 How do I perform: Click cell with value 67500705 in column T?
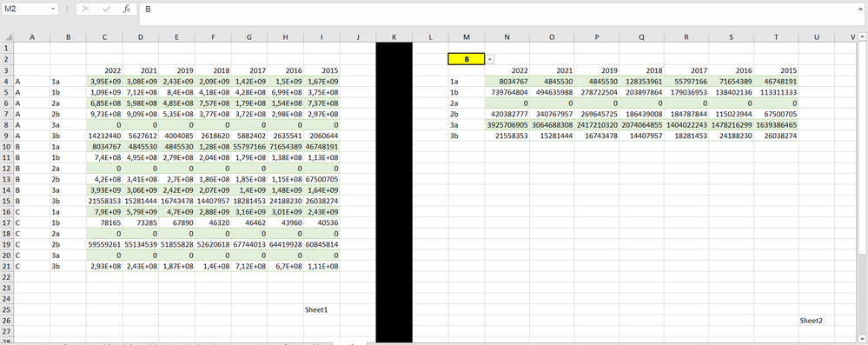pyautogui.click(x=776, y=114)
